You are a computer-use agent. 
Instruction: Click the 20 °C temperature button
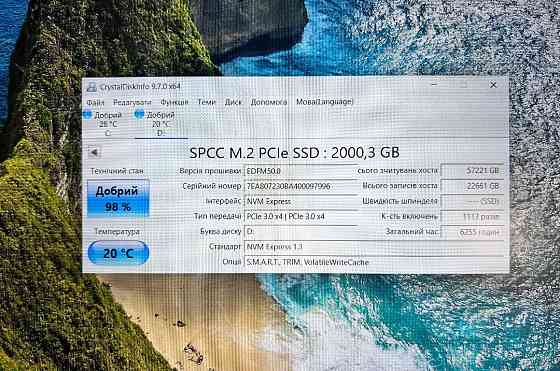[118, 253]
